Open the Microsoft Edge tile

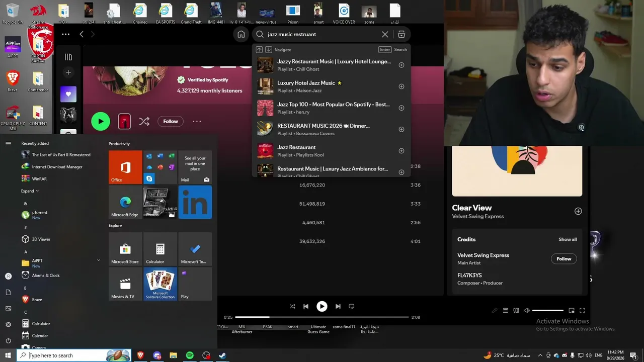125,202
